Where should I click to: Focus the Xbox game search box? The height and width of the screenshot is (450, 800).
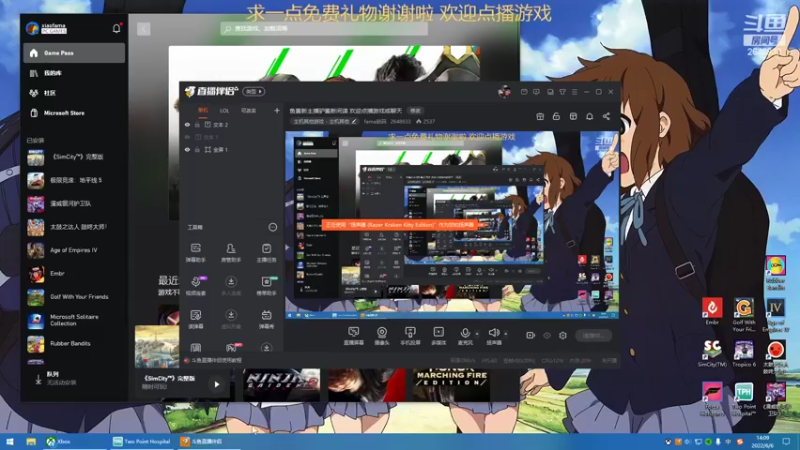click(x=324, y=29)
